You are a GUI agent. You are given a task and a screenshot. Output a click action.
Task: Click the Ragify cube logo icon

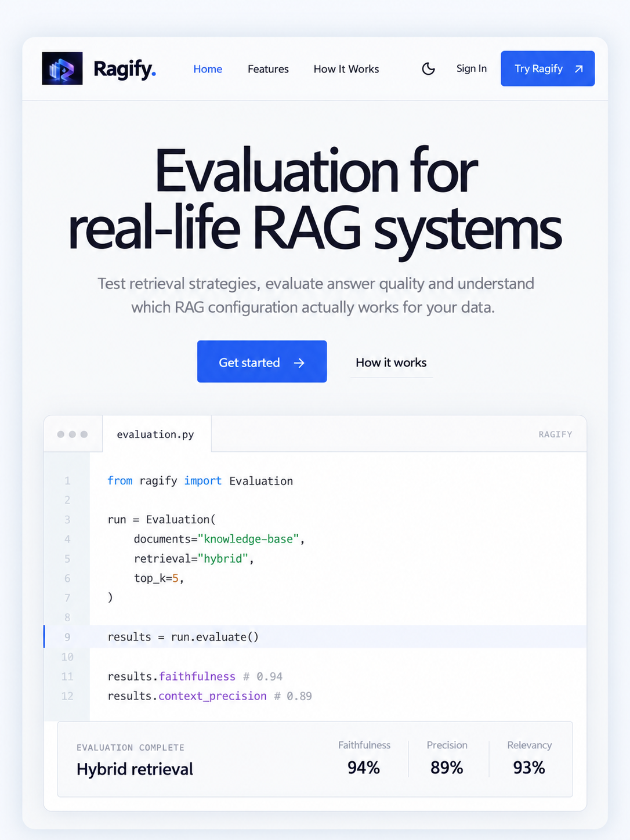pos(62,68)
